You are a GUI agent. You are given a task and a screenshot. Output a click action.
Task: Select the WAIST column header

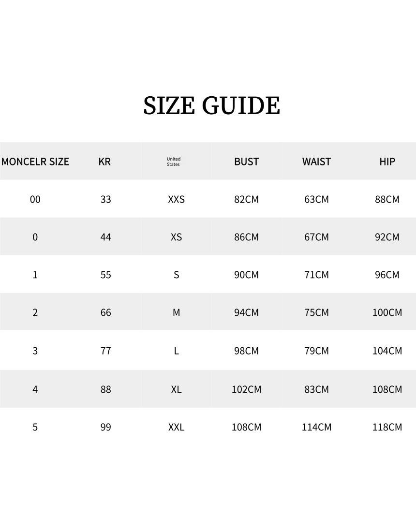click(x=316, y=162)
